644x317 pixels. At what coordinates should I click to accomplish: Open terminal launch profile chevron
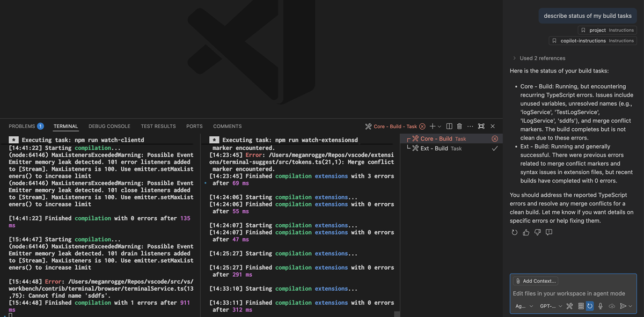(439, 126)
